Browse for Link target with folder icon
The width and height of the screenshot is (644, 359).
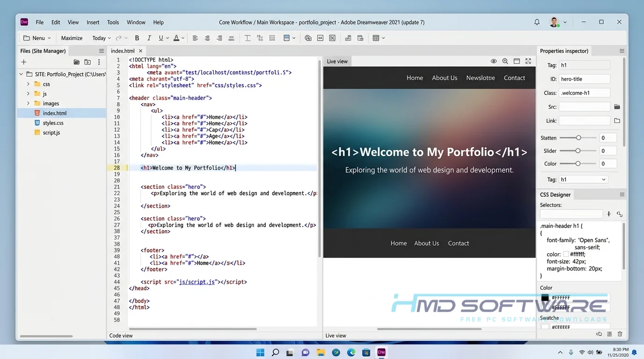click(x=617, y=121)
